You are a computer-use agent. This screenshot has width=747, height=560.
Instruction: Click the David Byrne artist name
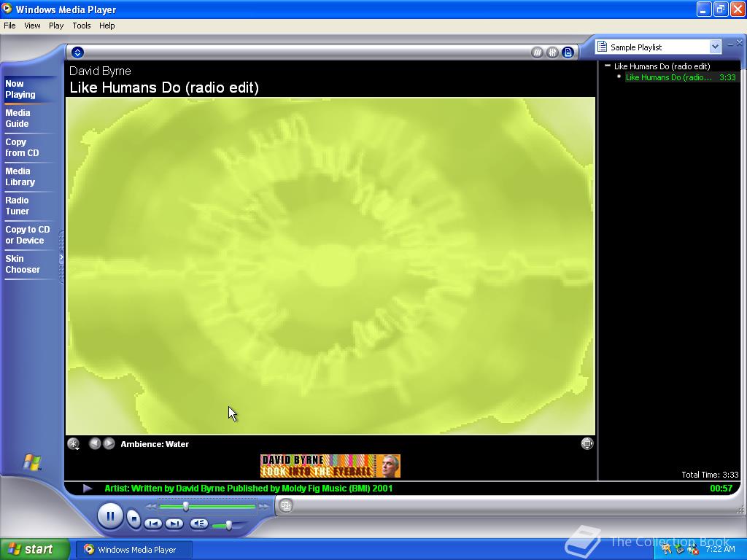coord(100,71)
